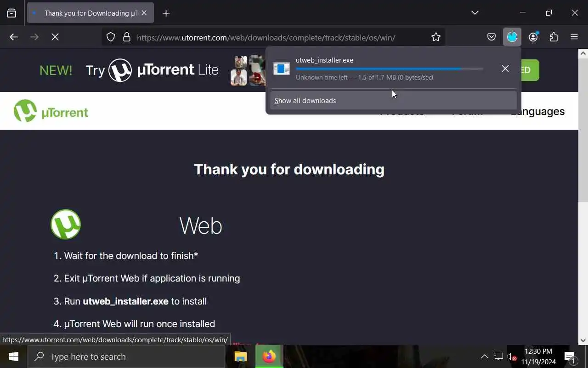Show hidden system tray icons
This screenshot has height=368, width=588.
[484, 356]
